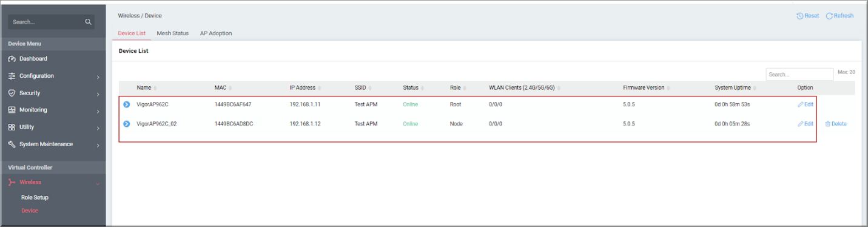Switch to the Device List tab

132,33
